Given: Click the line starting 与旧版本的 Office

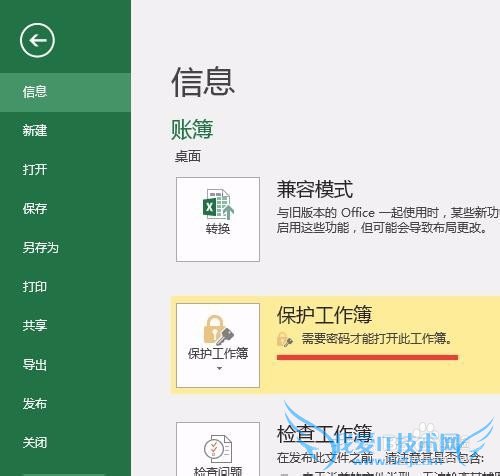Looking at the screenshot, I should click(x=388, y=213).
